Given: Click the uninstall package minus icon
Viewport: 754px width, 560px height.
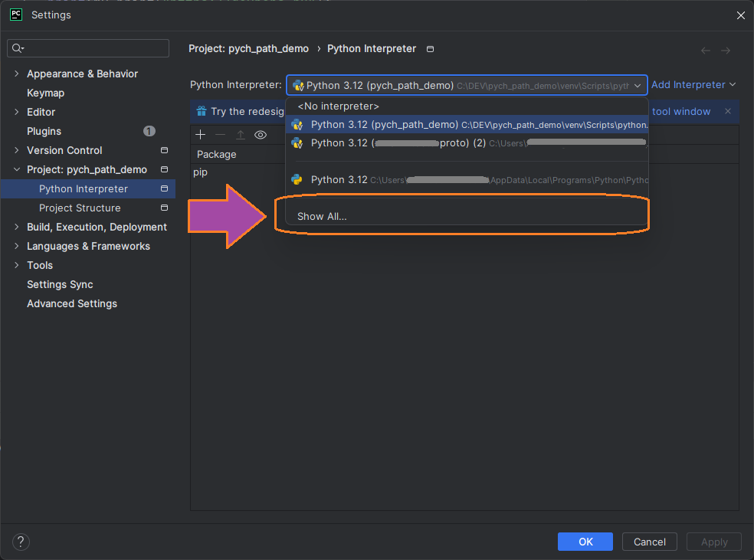Looking at the screenshot, I should tap(220, 135).
